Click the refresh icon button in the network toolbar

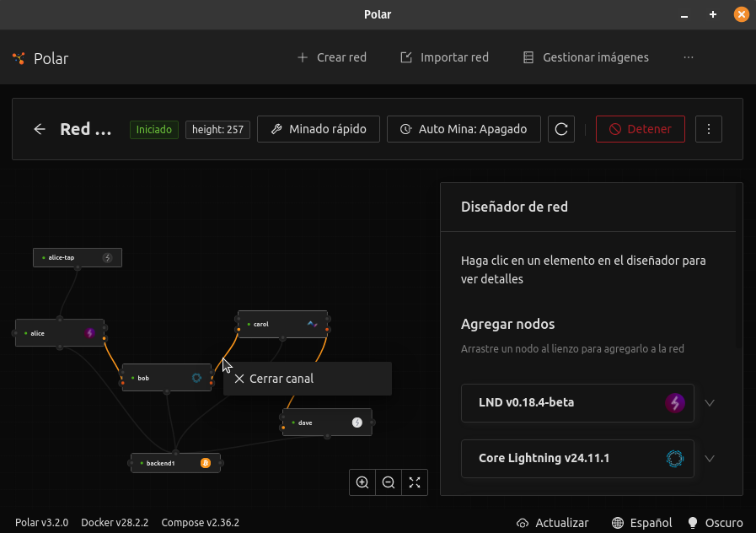pos(561,129)
